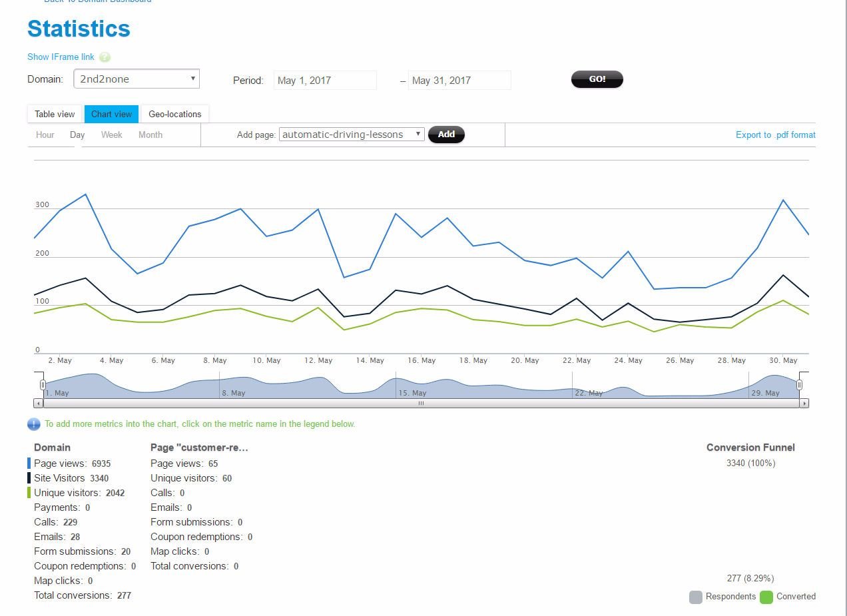Toggle Site Visitors metric in legend
Viewport: 847px width, 616px height.
pos(71,478)
